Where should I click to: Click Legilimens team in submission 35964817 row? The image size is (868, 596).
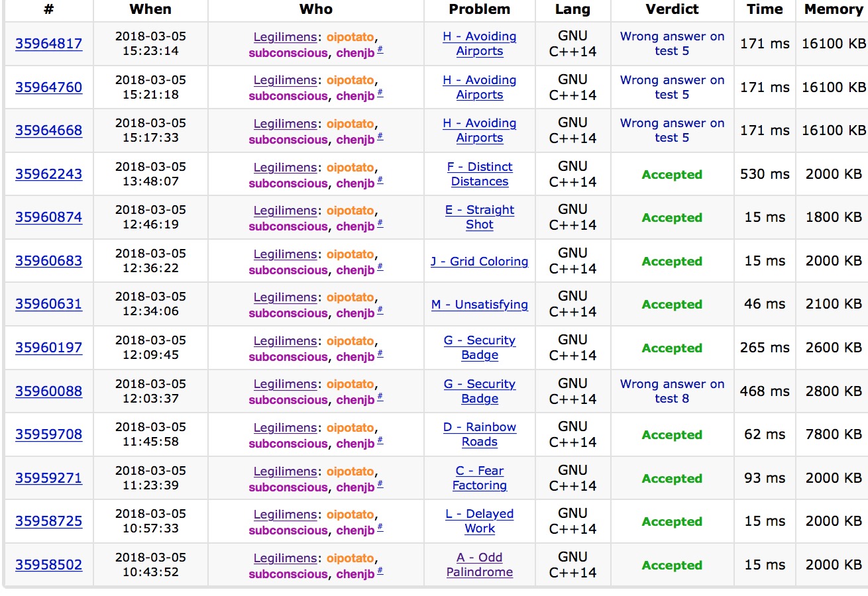pyautogui.click(x=285, y=37)
